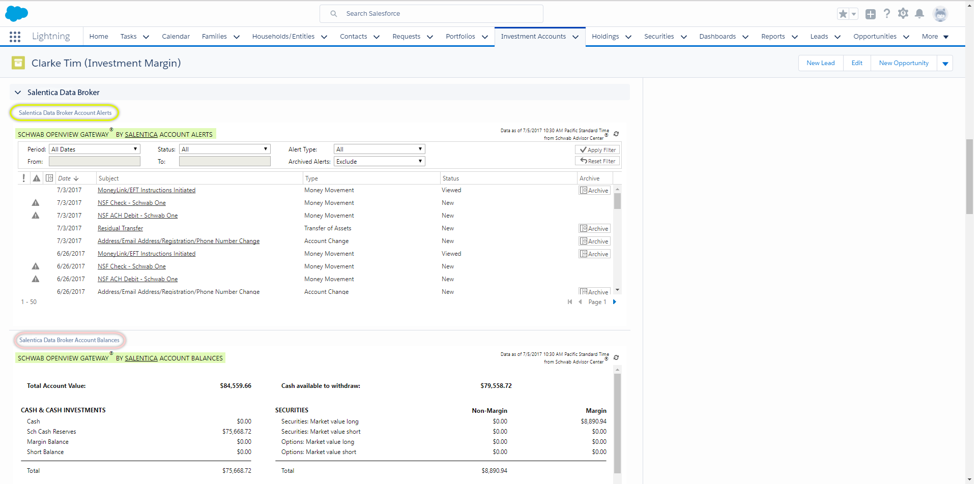Open the Calendar tab

pyautogui.click(x=176, y=37)
